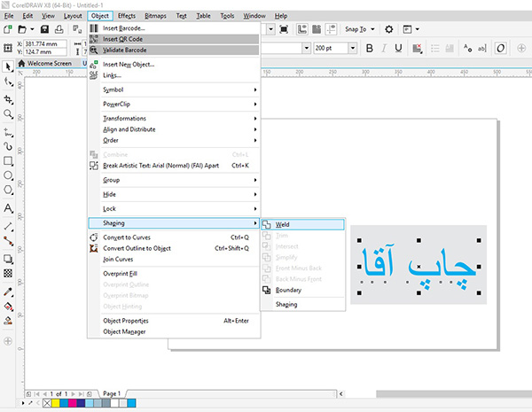Click the New document icon
The image size is (532, 412).
pyautogui.click(x=7, y=29)
